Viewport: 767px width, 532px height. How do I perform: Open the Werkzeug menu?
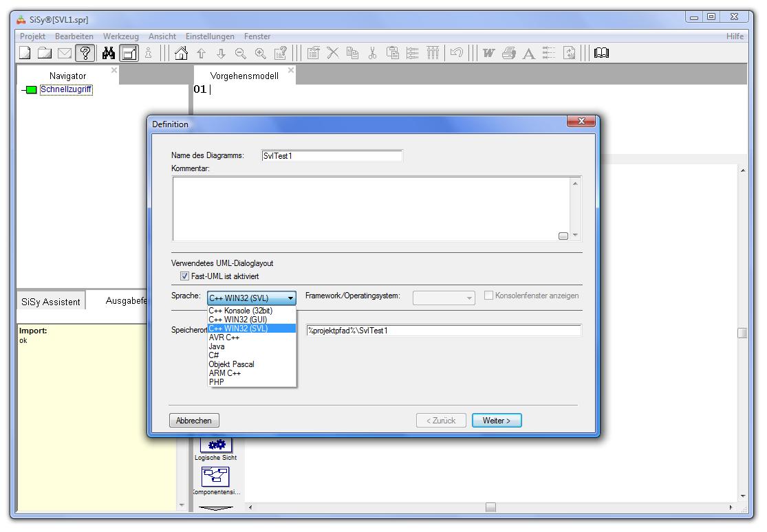pos(120,36)
